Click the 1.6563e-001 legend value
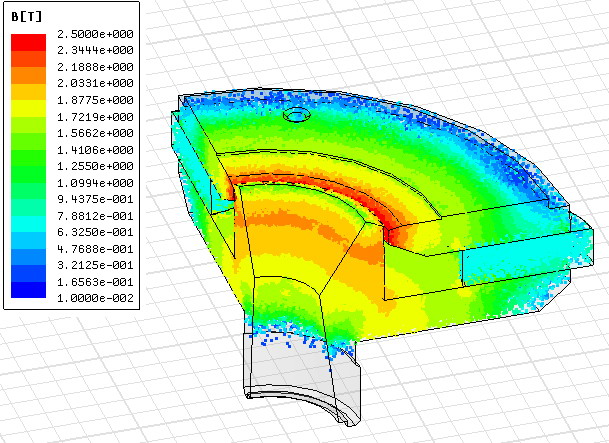This screenshot has width=609, height=443. [x=96, y=281]
